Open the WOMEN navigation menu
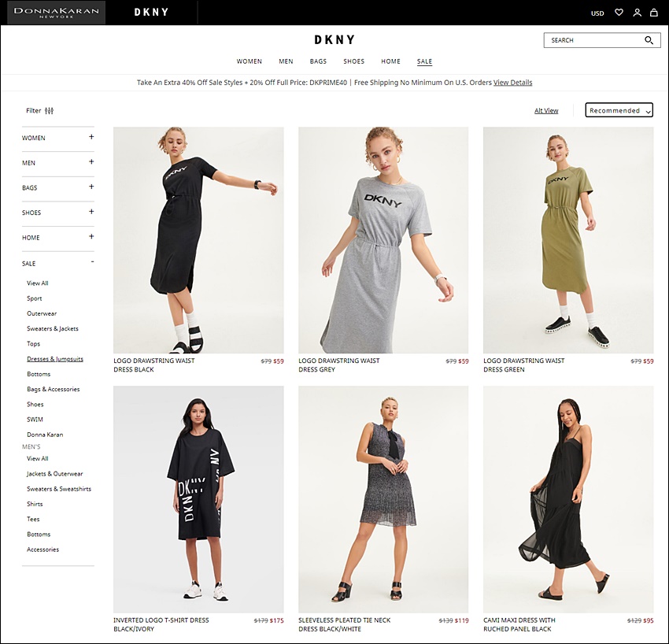The height and width of the screenshot is (644, 669). tap(249, 61)
